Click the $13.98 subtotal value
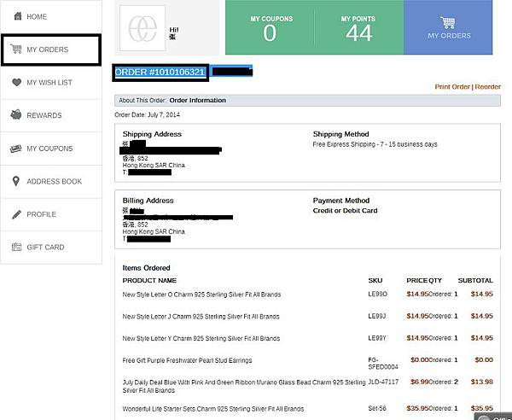 tap(481, 382)
